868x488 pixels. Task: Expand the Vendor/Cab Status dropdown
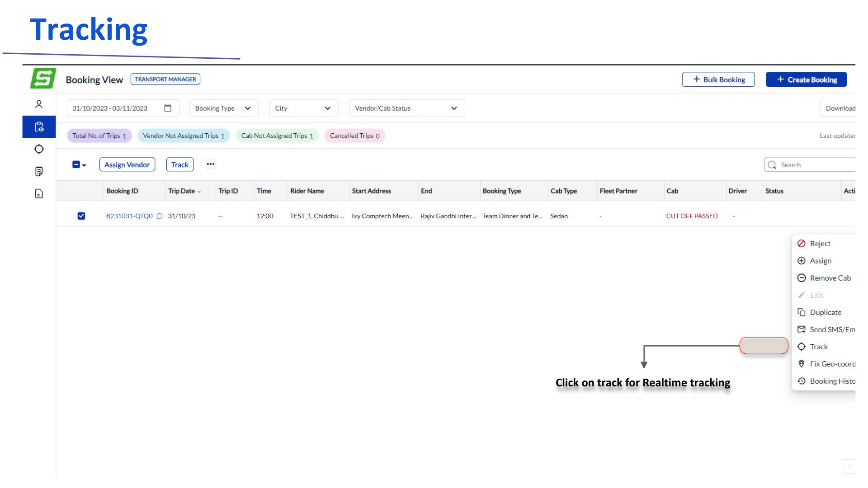(406, 108)
